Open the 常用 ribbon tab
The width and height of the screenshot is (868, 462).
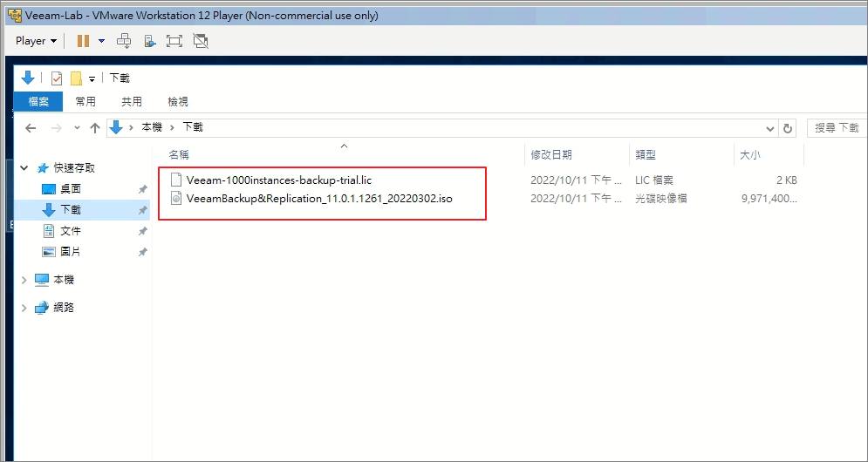point(85,102)
